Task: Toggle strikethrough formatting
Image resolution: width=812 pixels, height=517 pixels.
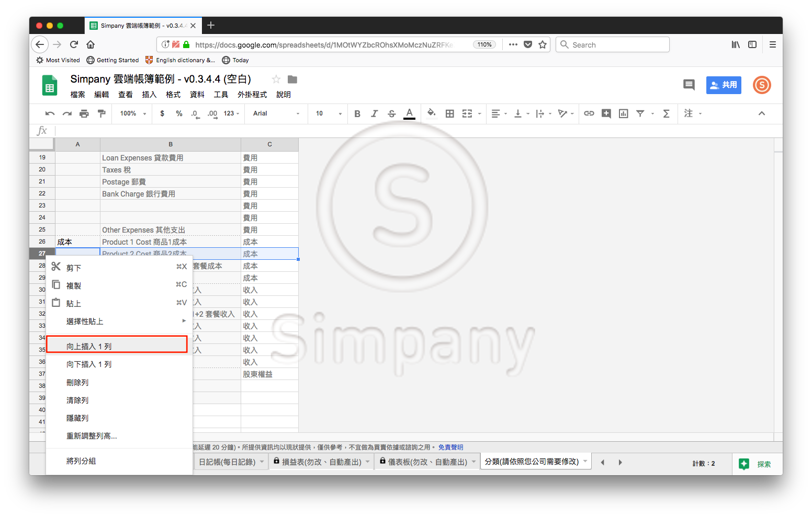Action: click(391, 113)
